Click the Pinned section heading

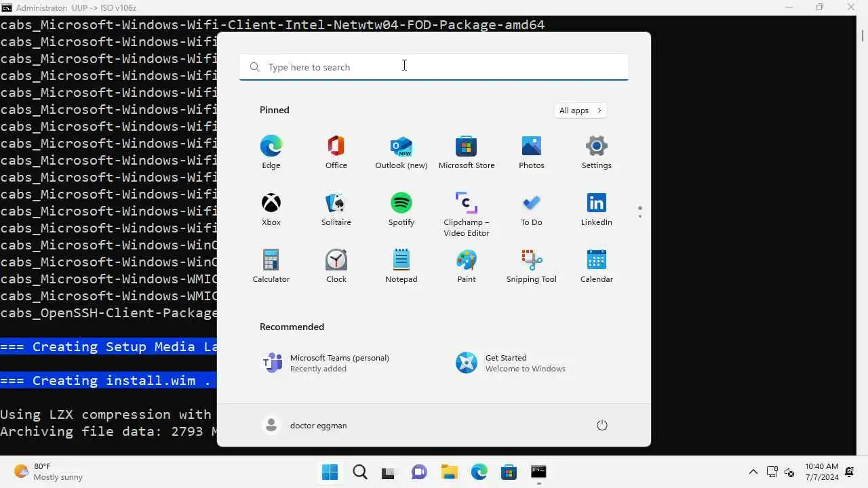[274, 110]
